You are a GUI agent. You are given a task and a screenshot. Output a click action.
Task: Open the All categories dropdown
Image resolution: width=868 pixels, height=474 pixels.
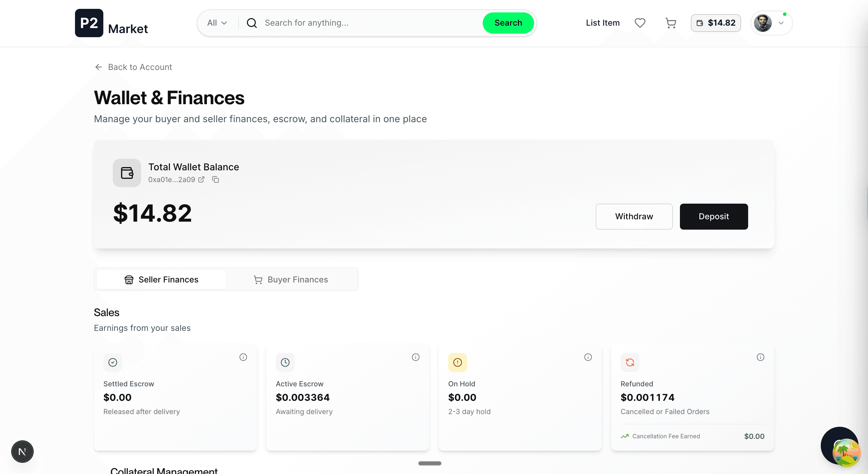pos(217,23)
